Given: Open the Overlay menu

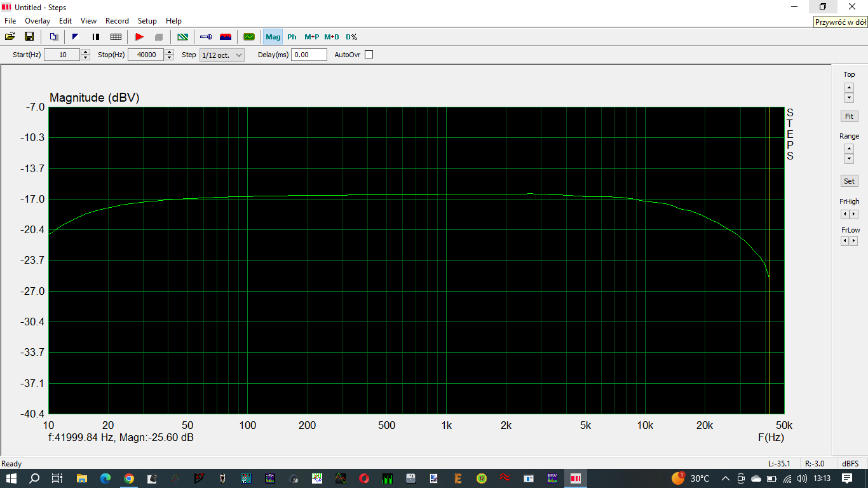Looking at the screenshot, I should click(x=37, y=21).
